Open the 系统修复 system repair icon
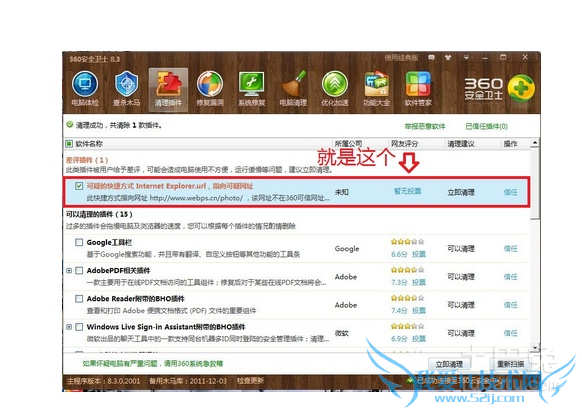The height and width of the screenshot is (413, 582). (x=251, y=89)
